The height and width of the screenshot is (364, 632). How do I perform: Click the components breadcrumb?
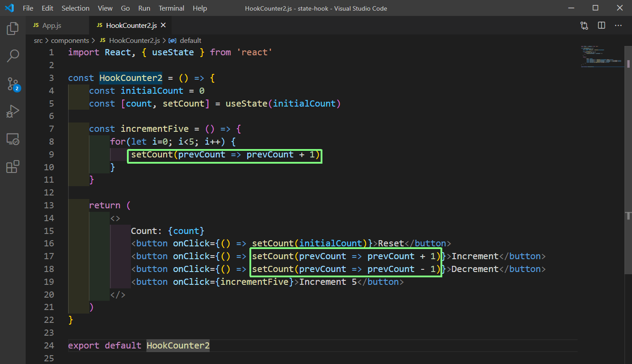(70, 40)
